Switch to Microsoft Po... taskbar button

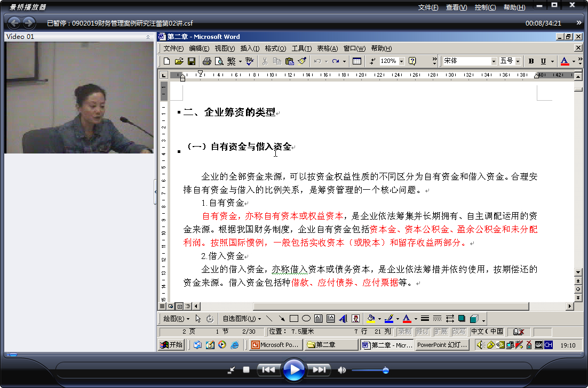pyautogui.click(x=276, y=344)
